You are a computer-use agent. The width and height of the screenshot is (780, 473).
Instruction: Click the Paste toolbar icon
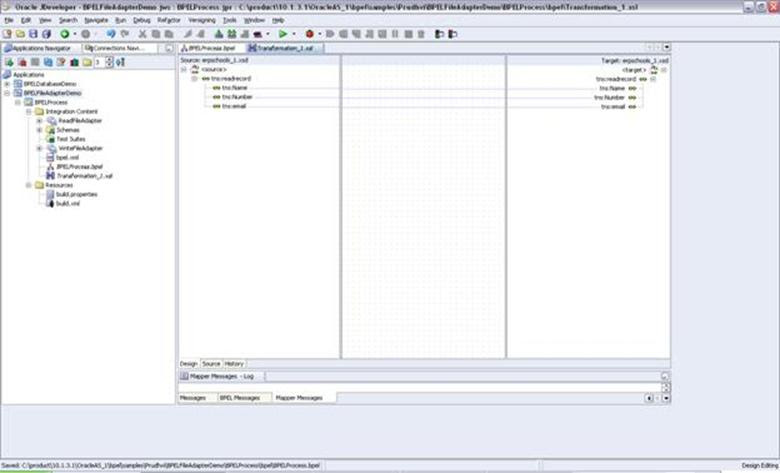[x=169, y=34]
